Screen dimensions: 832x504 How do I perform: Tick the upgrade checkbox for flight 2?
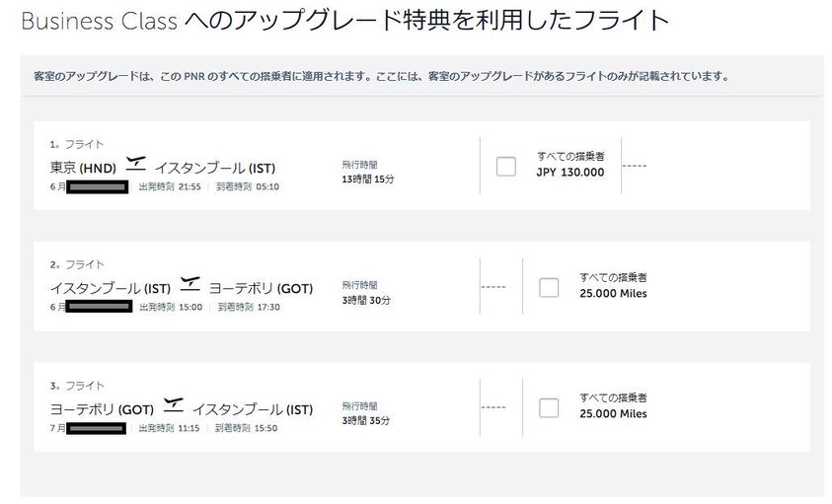(x=549, y=287)
